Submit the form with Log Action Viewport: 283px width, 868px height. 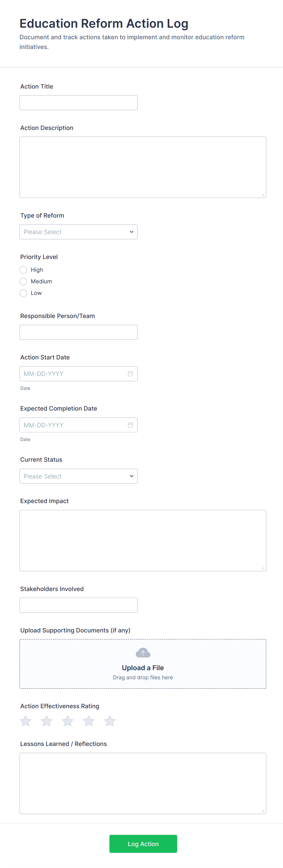143,844
